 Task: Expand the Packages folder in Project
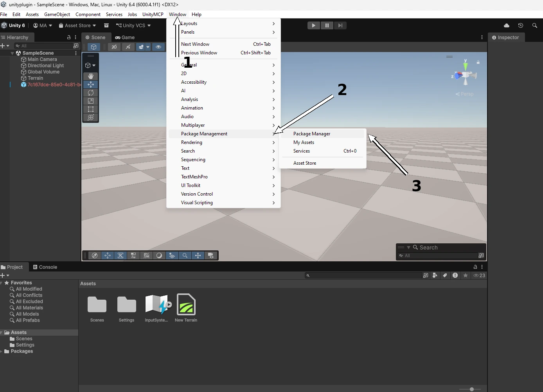(2, 351)
